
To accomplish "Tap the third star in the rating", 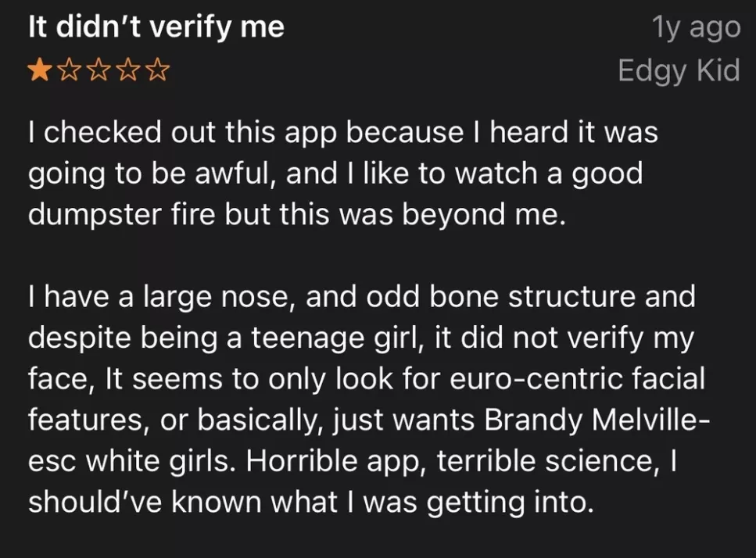I will [98, 73].
